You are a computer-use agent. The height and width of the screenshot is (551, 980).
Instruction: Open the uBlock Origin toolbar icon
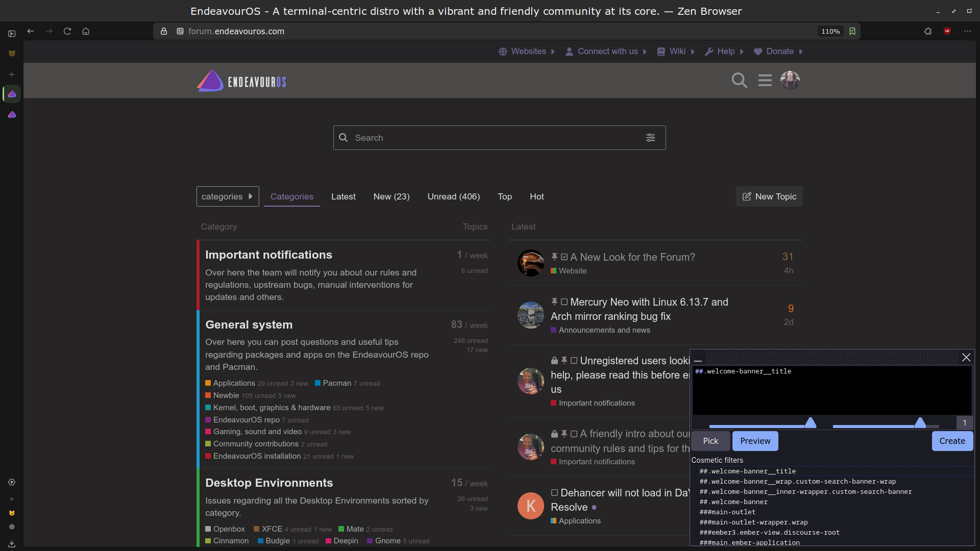tap(947, 31)
